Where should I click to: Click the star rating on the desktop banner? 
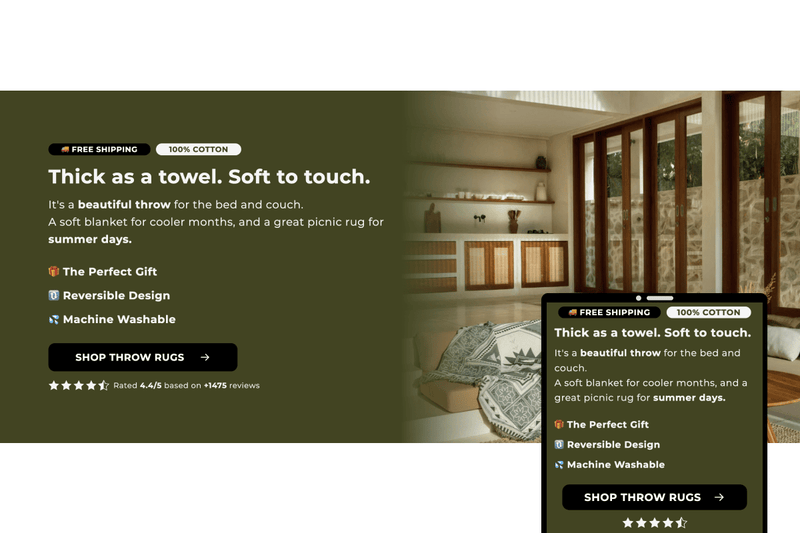pyautogui.click(x=79, y=386)
